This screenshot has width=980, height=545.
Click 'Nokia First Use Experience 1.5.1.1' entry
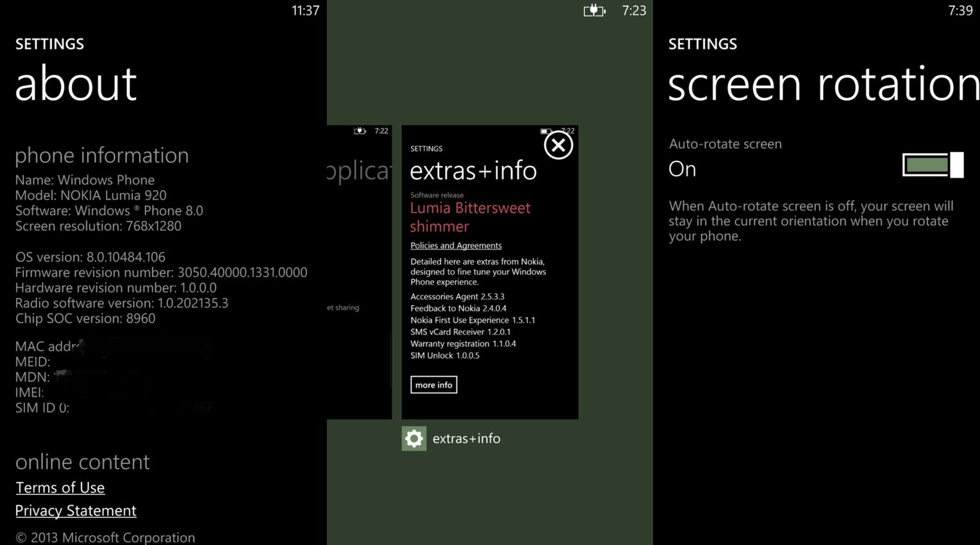point(472,320)
